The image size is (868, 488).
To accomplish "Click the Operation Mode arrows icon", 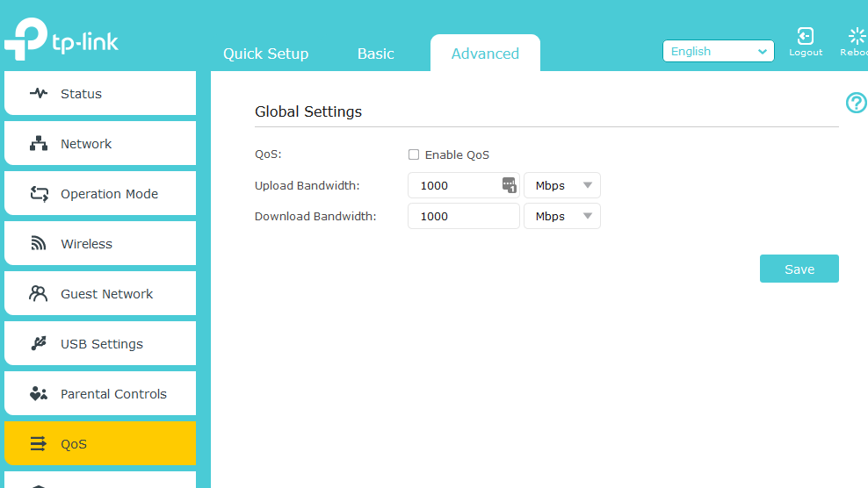I will 39,194.
